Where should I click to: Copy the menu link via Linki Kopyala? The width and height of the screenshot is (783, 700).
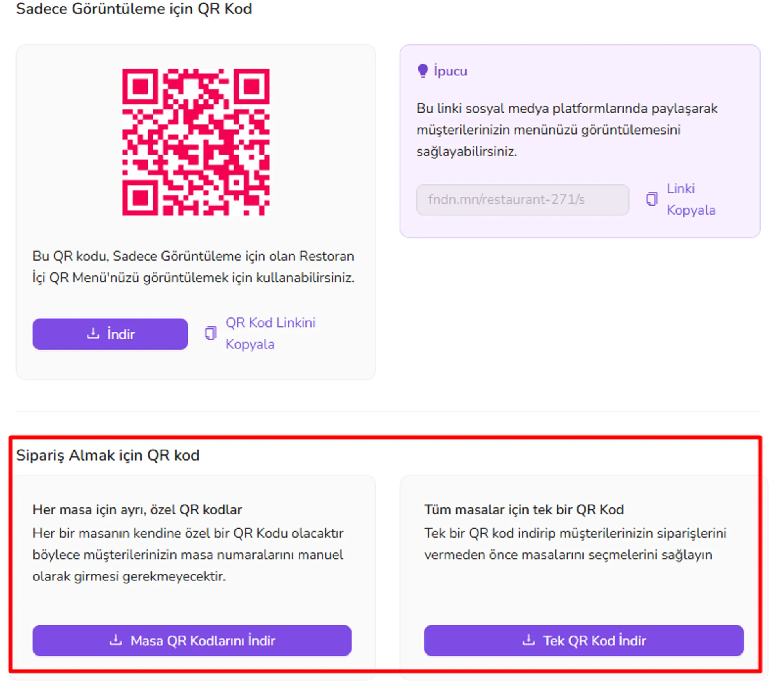[691, 199]
